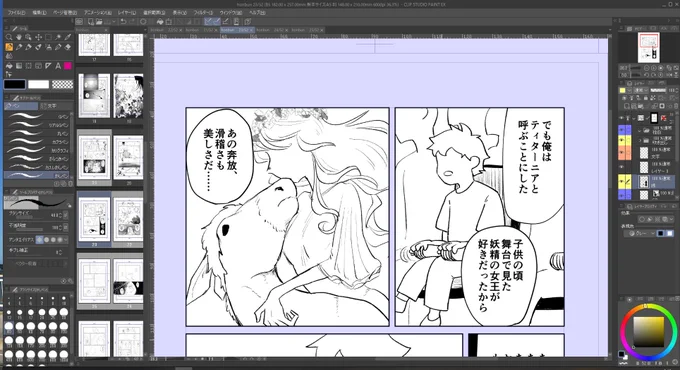The image size is (680, 370).
Task: Open page 25 thumbnail in page manager
Action: click(94, 281)
